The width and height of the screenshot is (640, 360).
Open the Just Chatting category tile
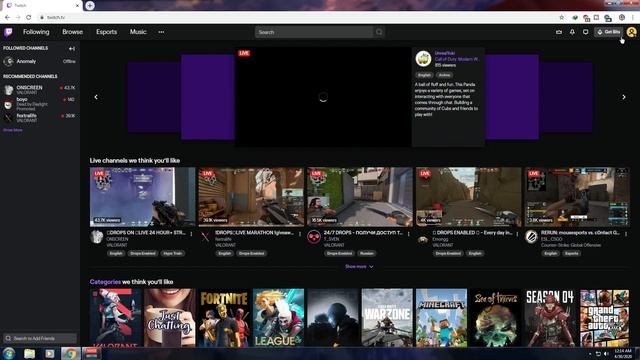tap(169, 318)
